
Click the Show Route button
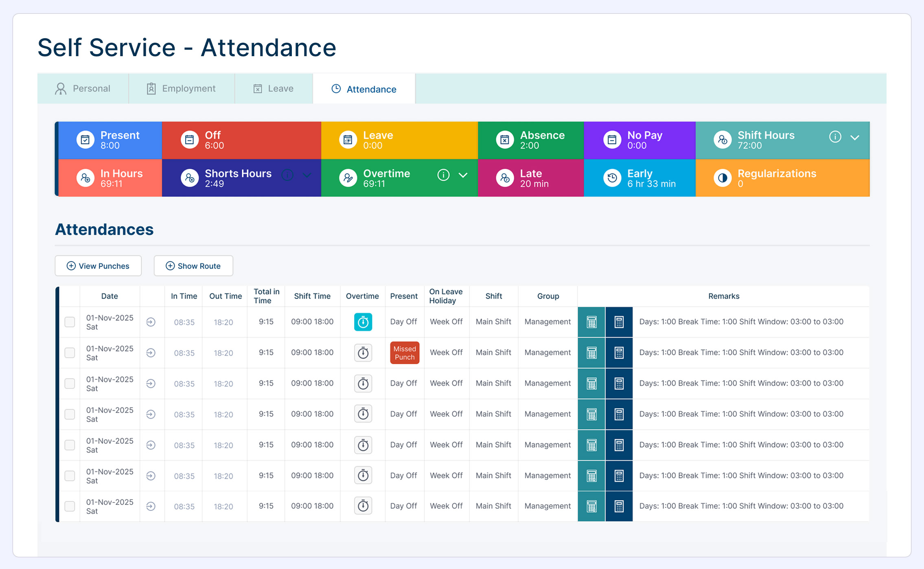point(193,266)
